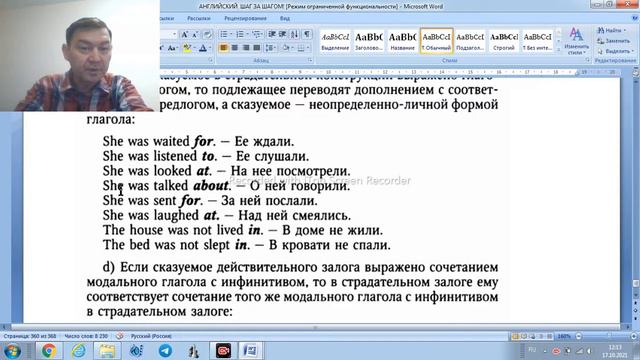Toggle align text left

[x=223, y=48]
